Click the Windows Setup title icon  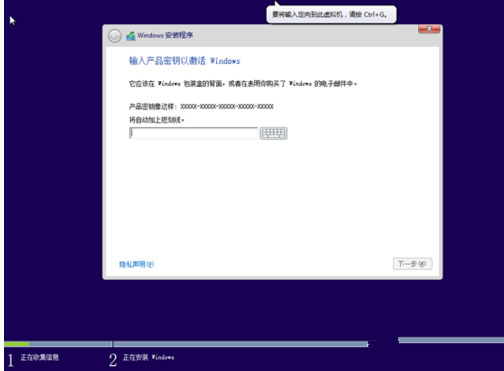click(131, 36)
